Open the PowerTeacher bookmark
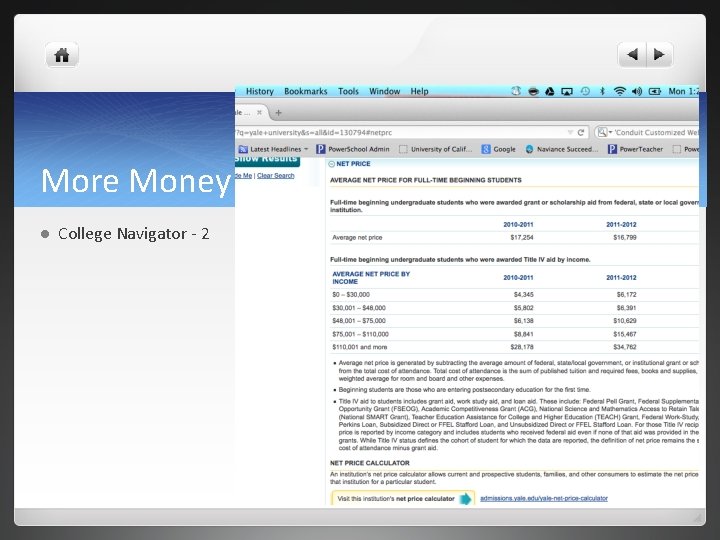This screenshot has width=720, height=540. 636,149
